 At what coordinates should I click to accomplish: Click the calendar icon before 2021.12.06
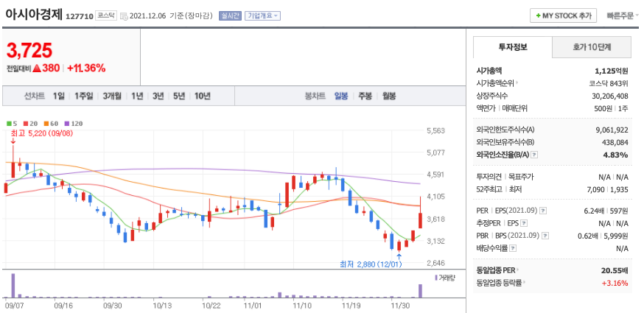coord(124,16)
